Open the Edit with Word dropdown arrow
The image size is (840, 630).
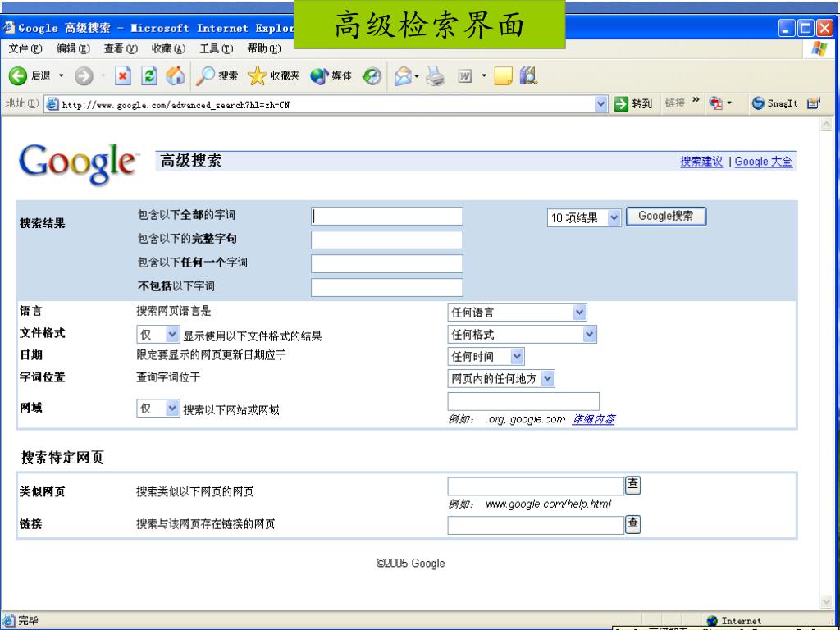pyautogui.click(x=484, y=76)
